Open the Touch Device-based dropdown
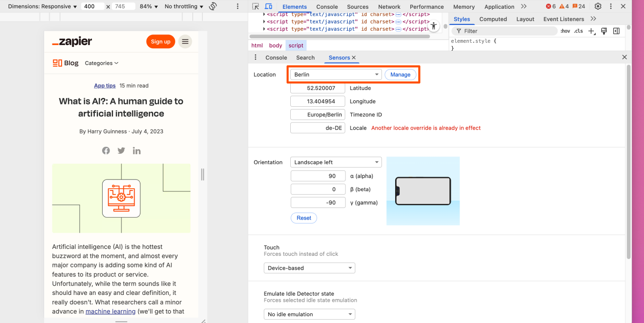 309,268
